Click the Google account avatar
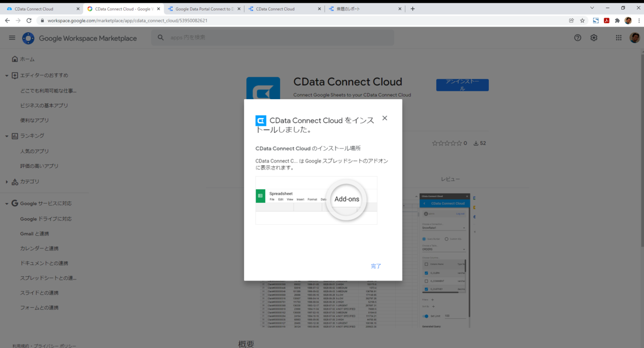Viewport: 644px width, 348px height. 634,38
